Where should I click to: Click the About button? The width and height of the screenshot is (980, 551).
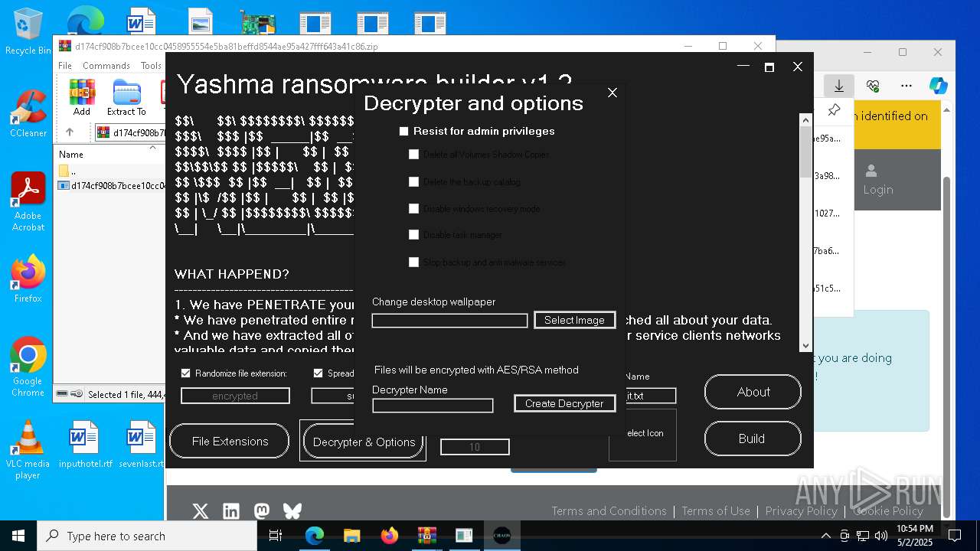click(753, 392)
